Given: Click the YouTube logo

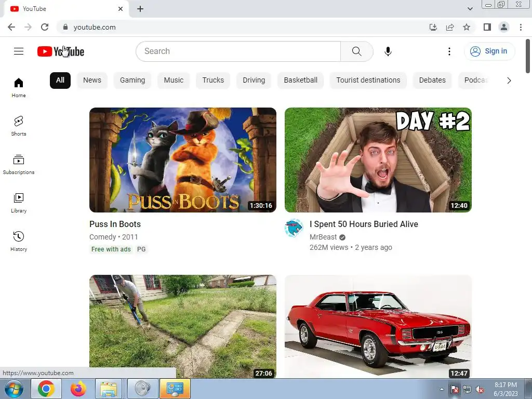Looking at the screenshot, I should [61, 51].
